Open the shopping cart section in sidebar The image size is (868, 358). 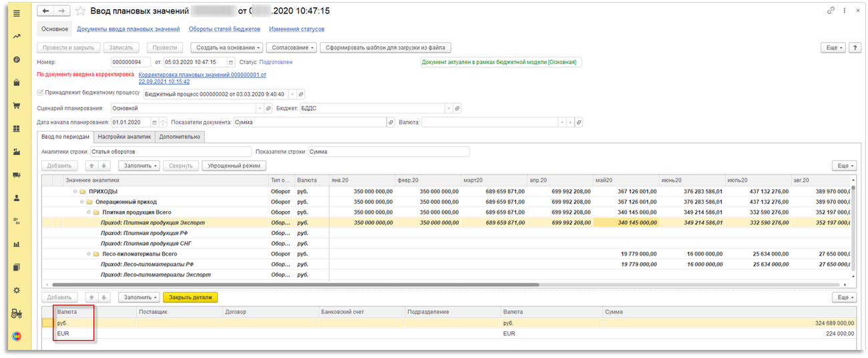17,106
